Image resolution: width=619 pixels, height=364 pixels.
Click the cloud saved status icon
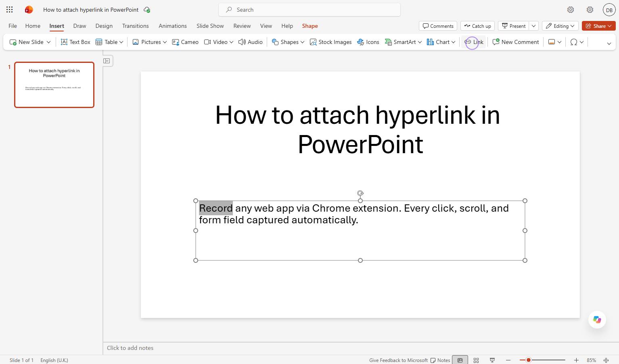(147, 10)
